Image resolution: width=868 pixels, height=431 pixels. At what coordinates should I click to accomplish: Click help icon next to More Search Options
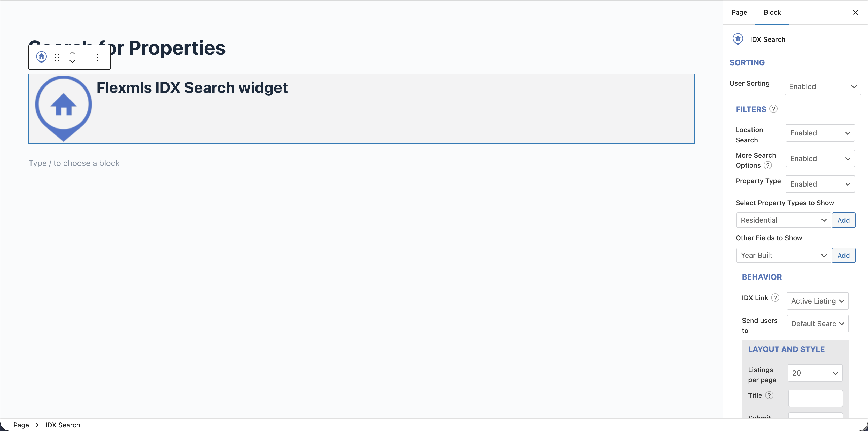tap(768, 165)
